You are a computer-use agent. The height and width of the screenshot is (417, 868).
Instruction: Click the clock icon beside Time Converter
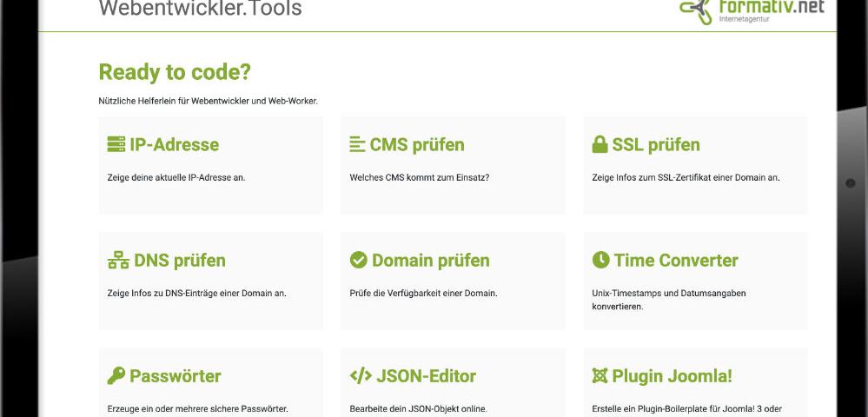point(600,261)
